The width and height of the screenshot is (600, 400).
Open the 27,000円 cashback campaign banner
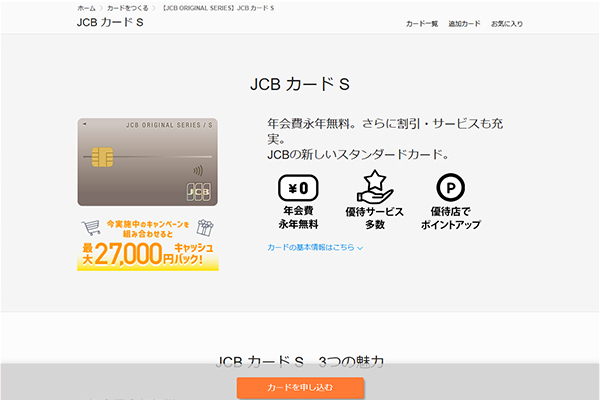(x=148, y=245)
